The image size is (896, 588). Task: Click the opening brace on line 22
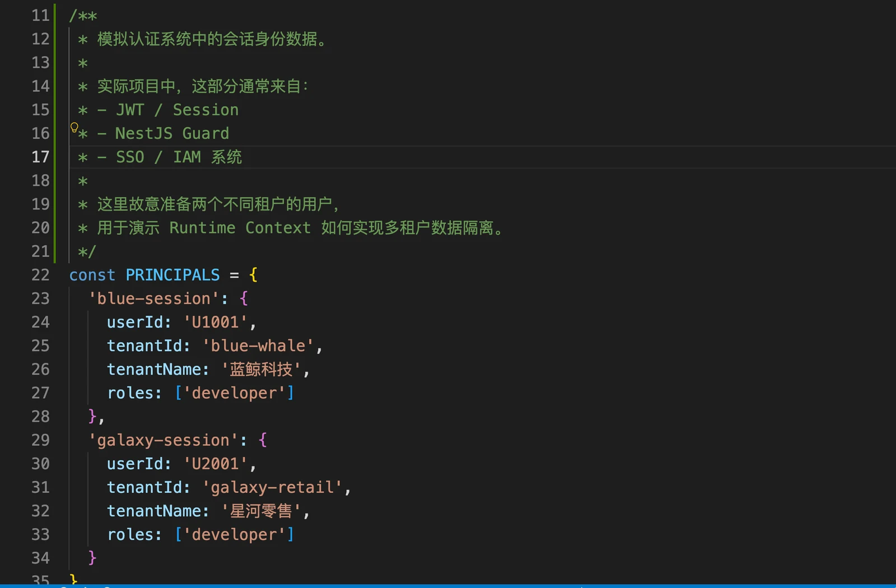point(253,275)
